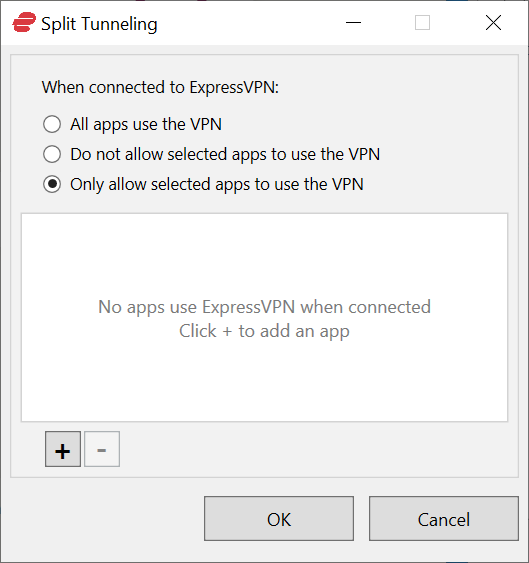The image size is (529, 563).
Task: Click the 'No apps use ExpressVPN when connected' text
Action: (x=264, y=307)
